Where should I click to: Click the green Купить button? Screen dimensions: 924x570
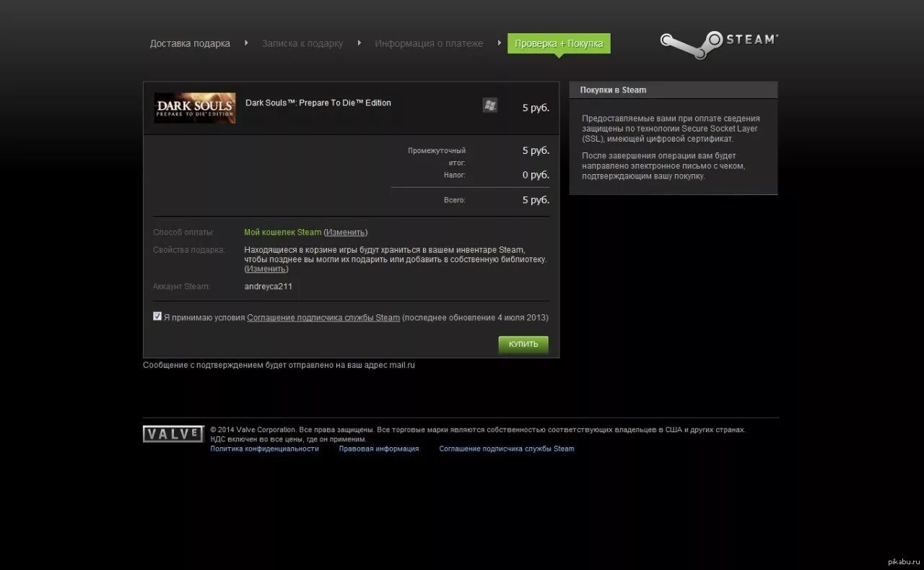(x=523, y=345)
